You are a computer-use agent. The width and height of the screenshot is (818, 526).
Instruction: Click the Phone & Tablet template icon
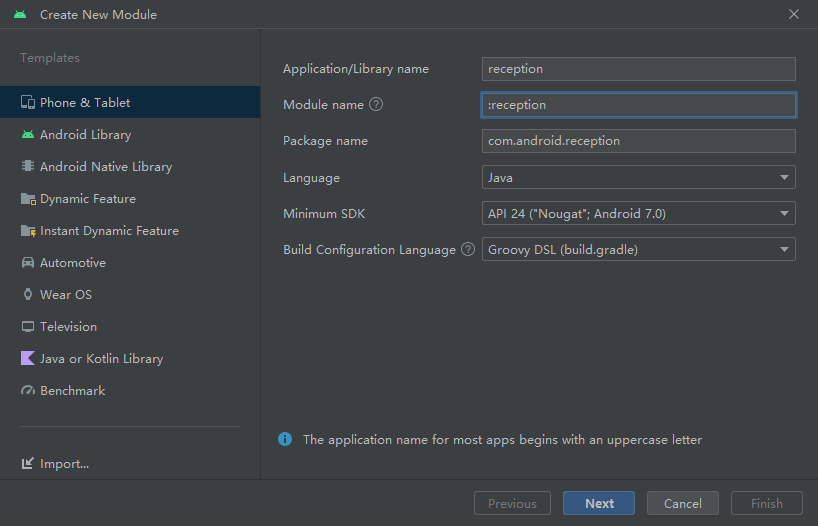(28, 103)
